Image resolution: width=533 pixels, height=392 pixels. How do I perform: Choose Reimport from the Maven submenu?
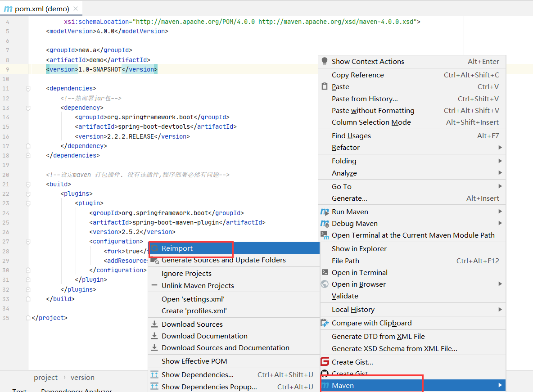click(x=234, y=248)
